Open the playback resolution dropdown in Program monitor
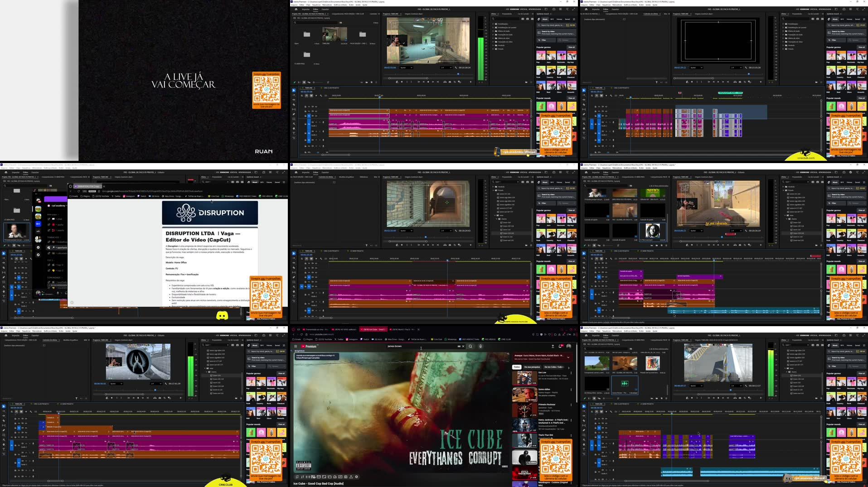 click(446, 68)
